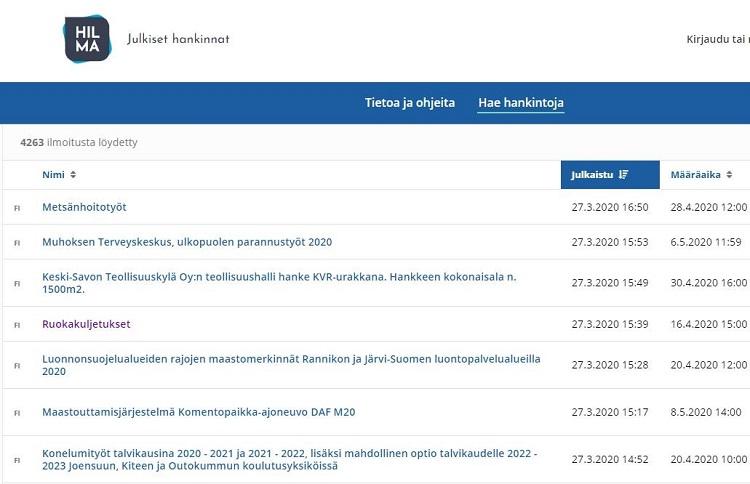Open Muhoksen Terveyskeskus ulkopuolen parannustyöt notice
This screenshot has height=484, width=750.
187,242
